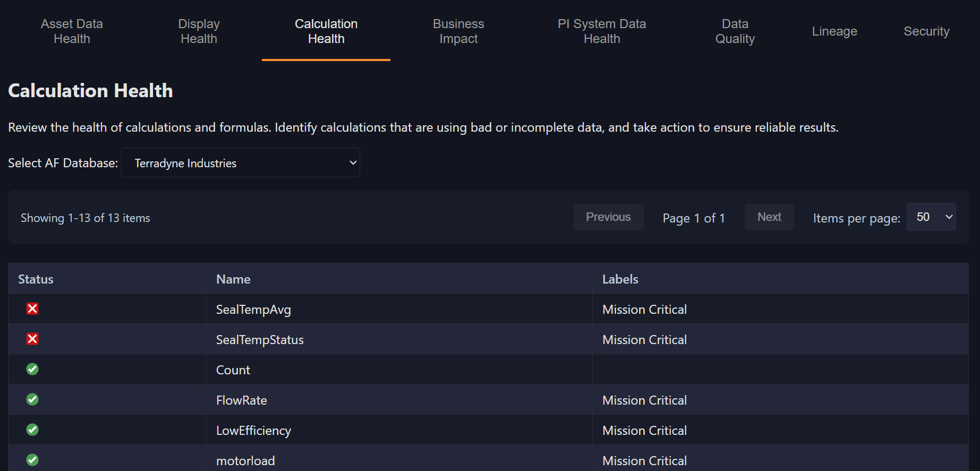Image resolution: width=980 pixels, height=471 pixels.
Task: Open the Security tab
Action: pos(926,31)
